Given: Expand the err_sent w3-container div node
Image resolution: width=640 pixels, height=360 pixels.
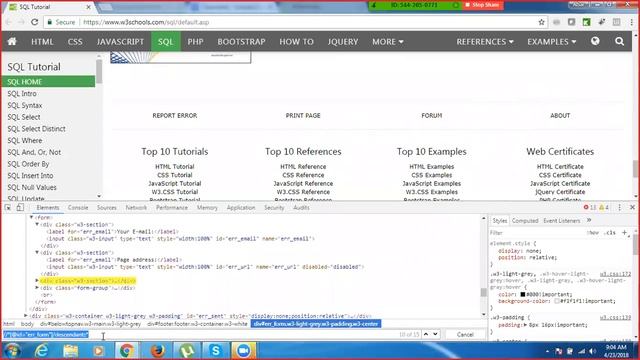Looking at the screenshot, I should pyautogui.click(x=26, y=316).
